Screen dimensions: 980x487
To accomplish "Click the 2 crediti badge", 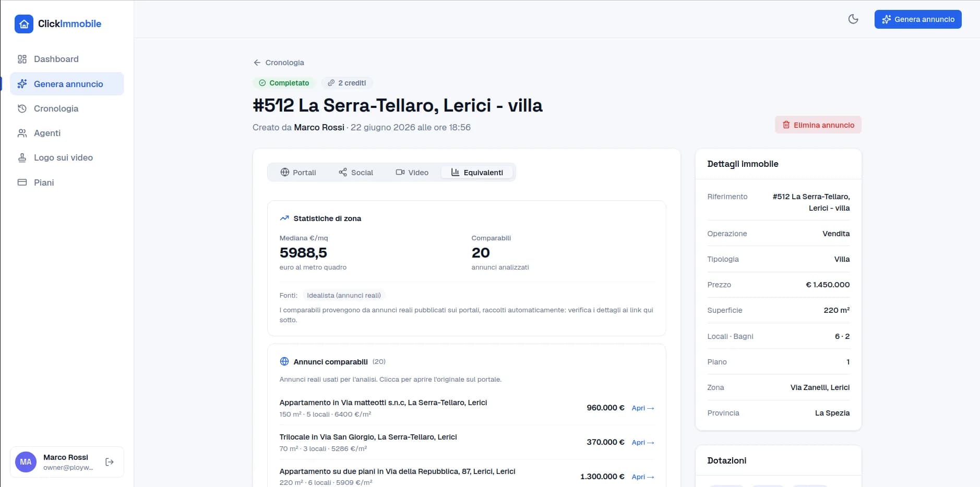I will click(346, 83).
